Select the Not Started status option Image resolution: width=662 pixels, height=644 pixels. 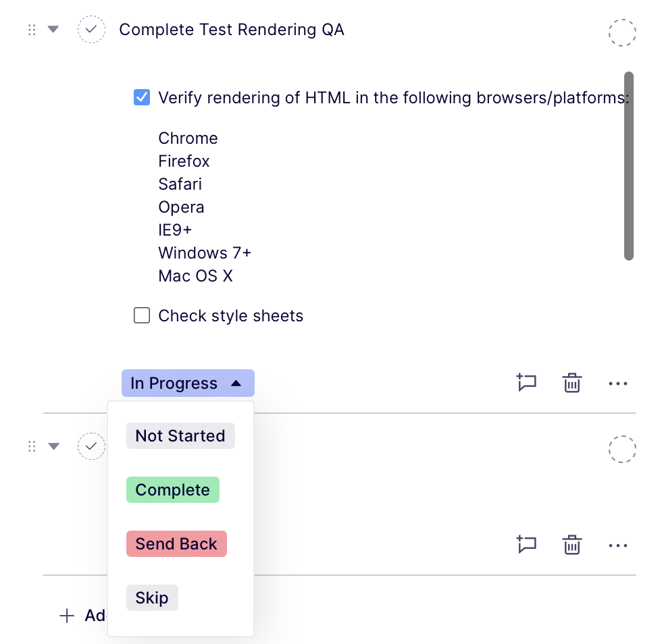180,436
